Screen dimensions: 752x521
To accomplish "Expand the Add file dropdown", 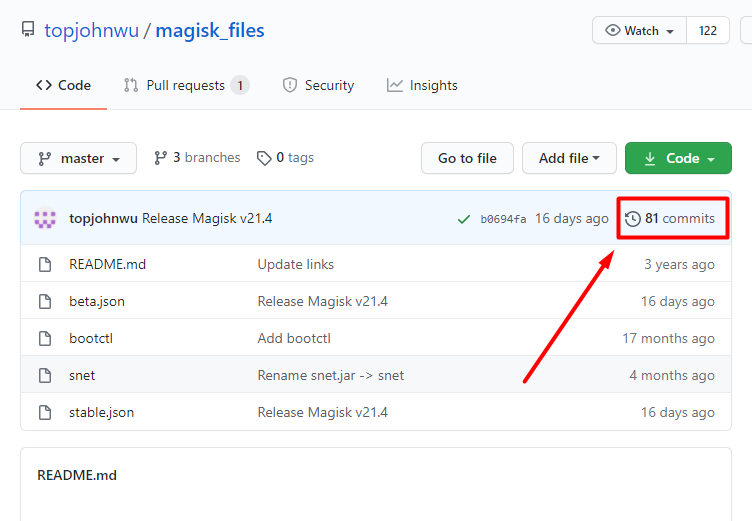I will point(570,158).
